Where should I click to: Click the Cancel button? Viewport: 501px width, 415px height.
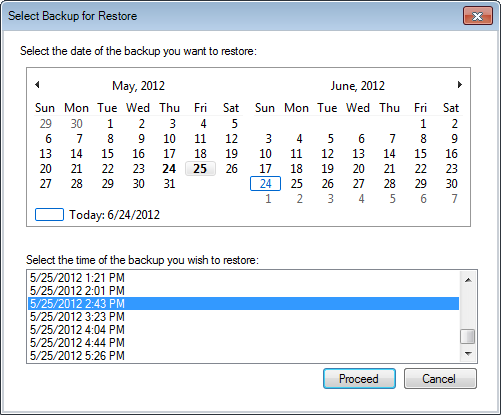(x=440, y=379)
